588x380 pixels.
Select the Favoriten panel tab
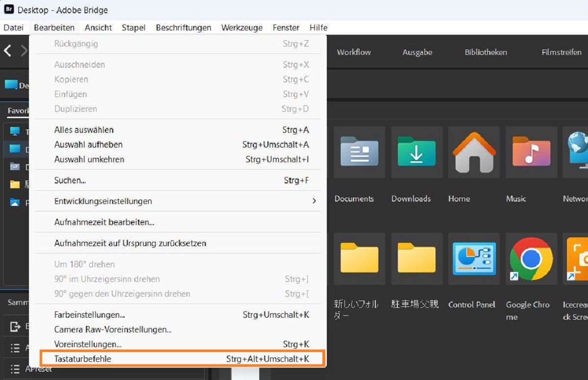coord(18,111)
